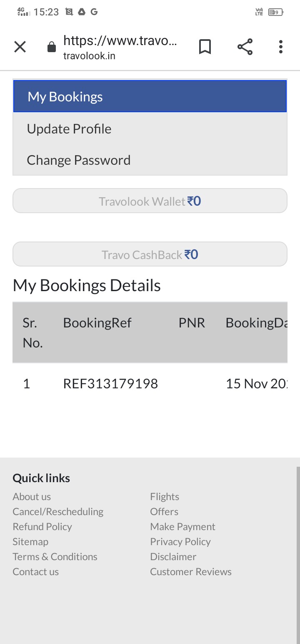Open the Sitemap footer link
The image size is (300, 644).
coord(30,542)
